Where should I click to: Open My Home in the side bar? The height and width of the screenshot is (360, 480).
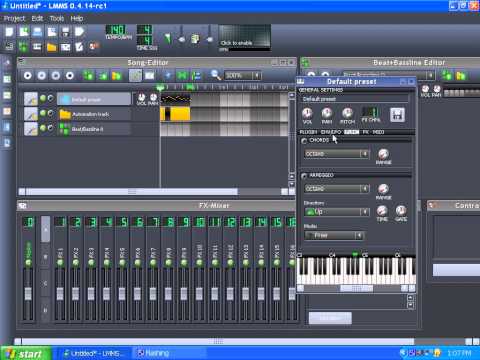pyautogui.click(x=7, y=127)
